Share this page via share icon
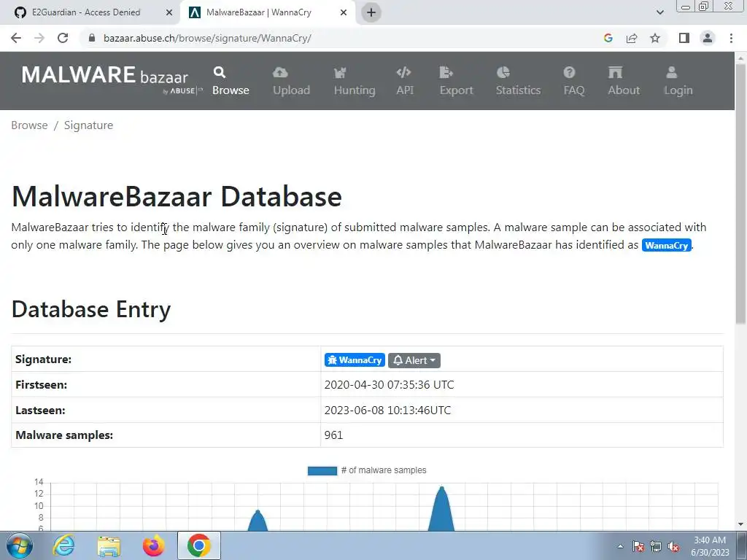The width and height of the screenshot is (747, 560). pyautogui.click(x=632, y=38)
